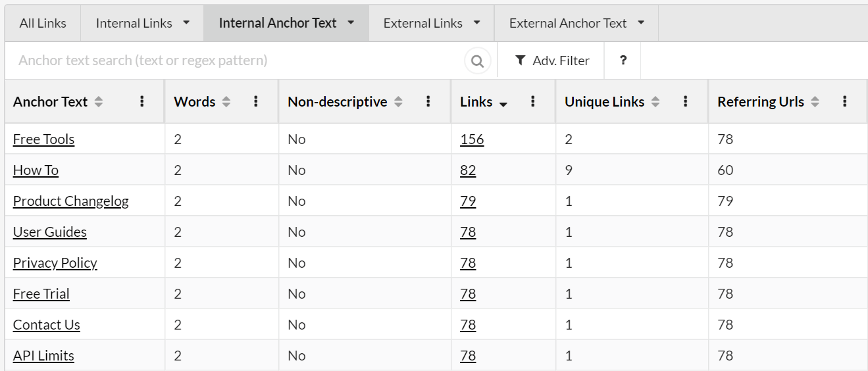Switch to the All Links tab
The image size is (868, 371).
coord(43,23)
